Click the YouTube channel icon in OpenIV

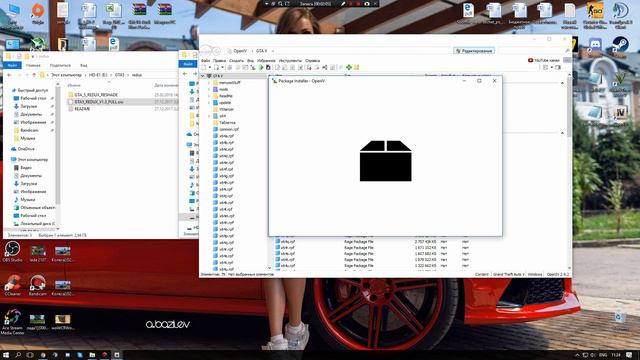coord(530,60)
